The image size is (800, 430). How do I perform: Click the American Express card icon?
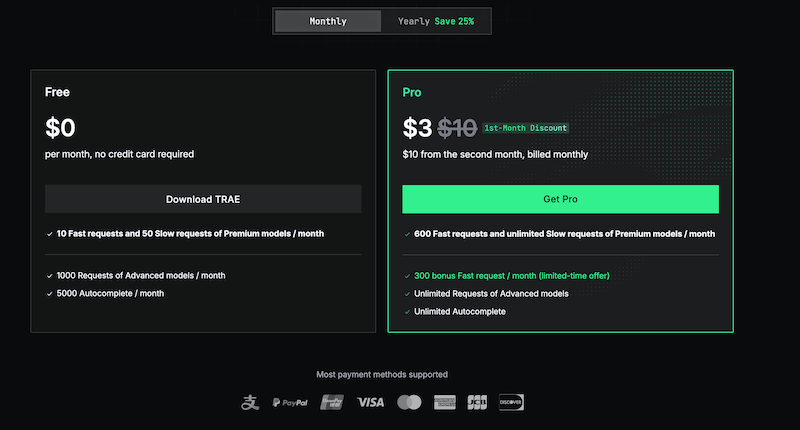pyautogui.click(x=444, y=402)
